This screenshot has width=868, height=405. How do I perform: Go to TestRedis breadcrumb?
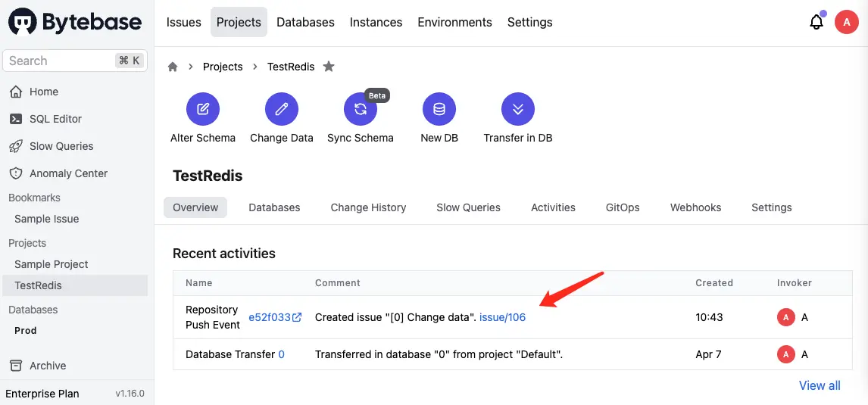coord(291,67)
